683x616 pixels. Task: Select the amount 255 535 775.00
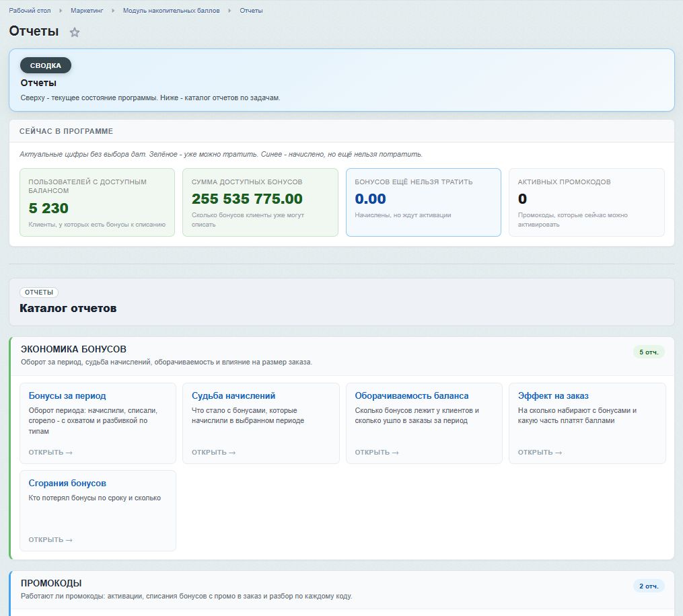tap(247, 198)
